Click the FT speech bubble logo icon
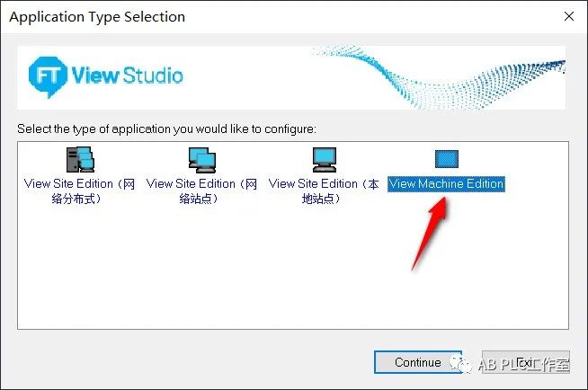Image resolution: width=588 pixels, height=390 pixels. click(x=45, y=75)
